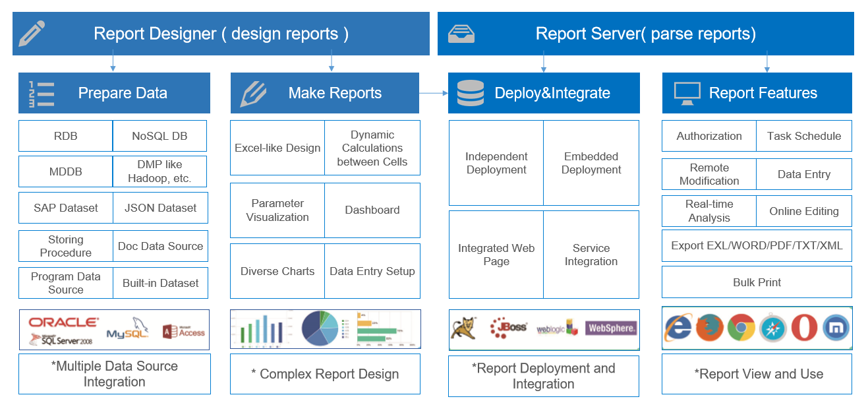Click the WebSphere logo
Image resolution: width=868 pixels, height=401 pixels.
coord(611,328)
